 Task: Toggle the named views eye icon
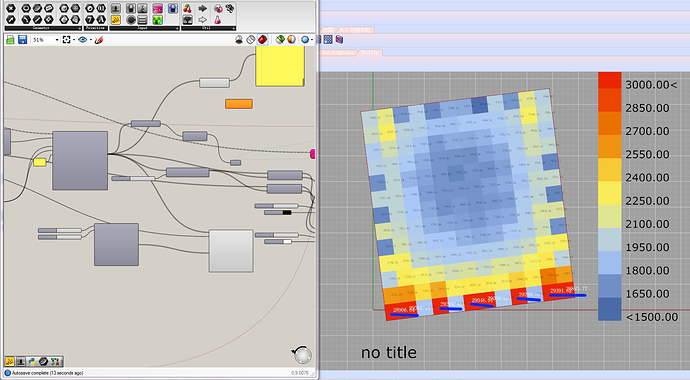(83, 40)
